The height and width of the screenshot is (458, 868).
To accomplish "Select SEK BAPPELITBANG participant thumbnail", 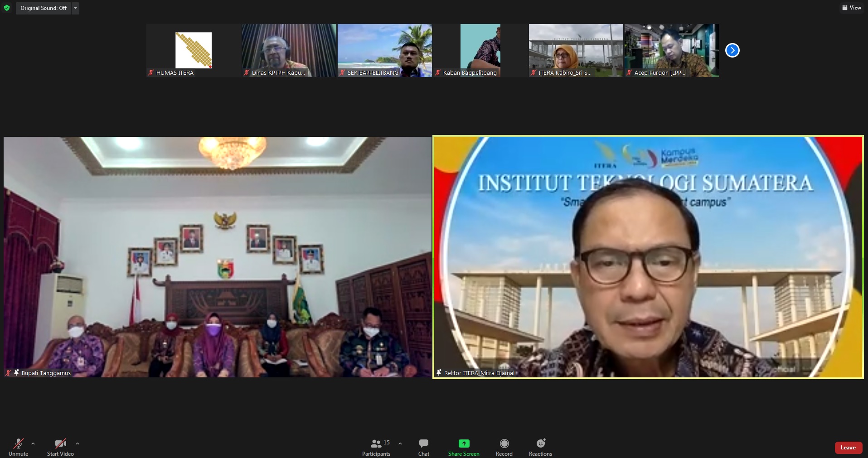I will [385, 50].
